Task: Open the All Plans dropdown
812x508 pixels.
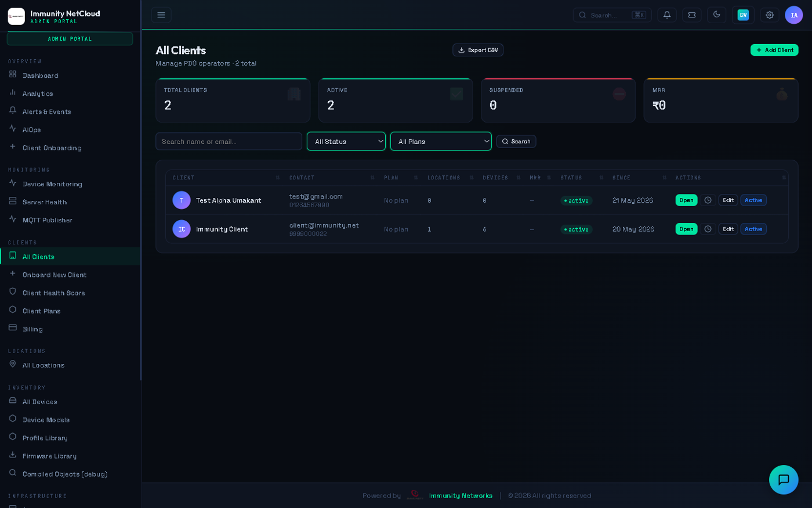Action: 441,142
